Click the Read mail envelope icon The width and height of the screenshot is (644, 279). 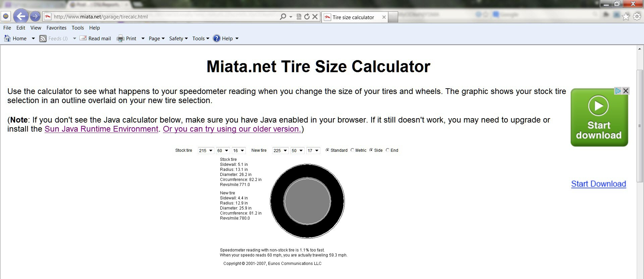click(83, 38)
